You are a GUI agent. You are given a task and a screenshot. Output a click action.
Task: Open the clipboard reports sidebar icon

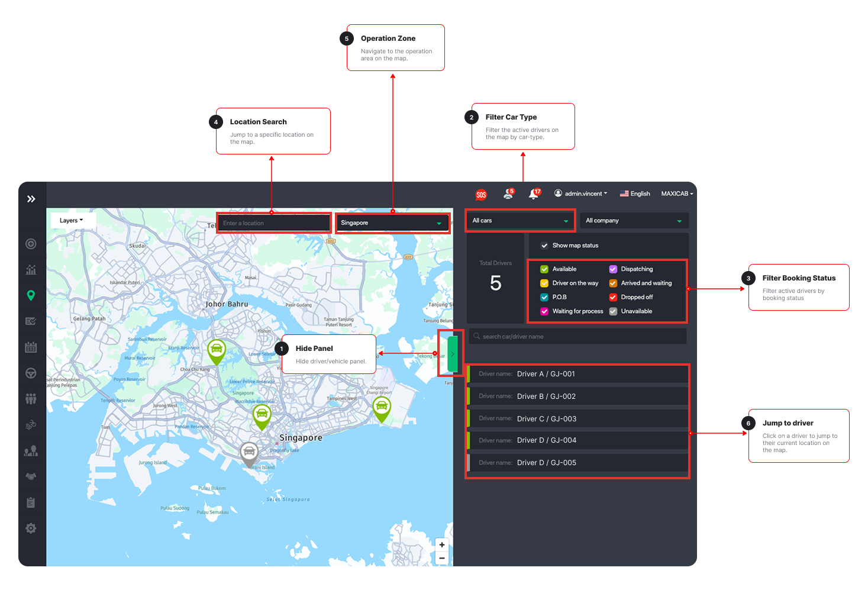coord(31,502)
